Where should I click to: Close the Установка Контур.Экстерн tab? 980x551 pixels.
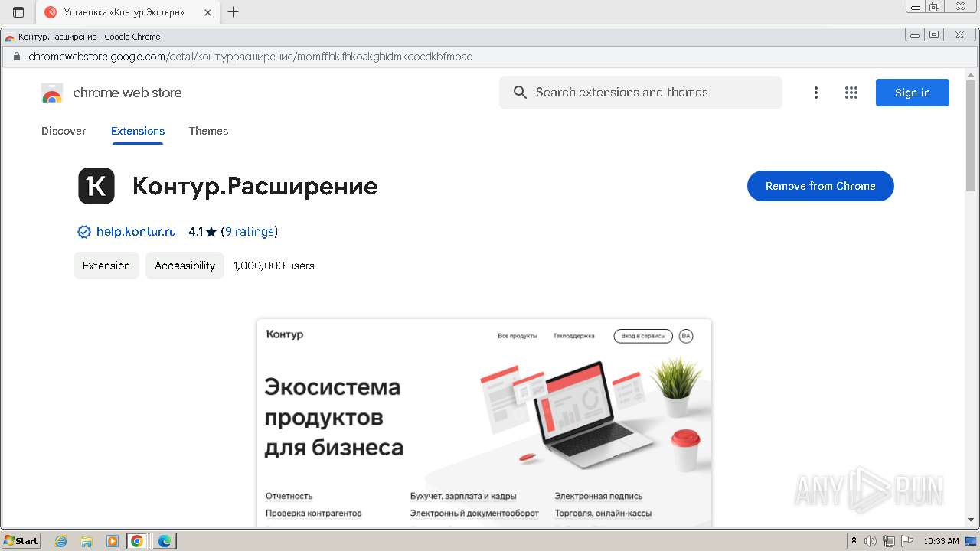click(207, 12)
